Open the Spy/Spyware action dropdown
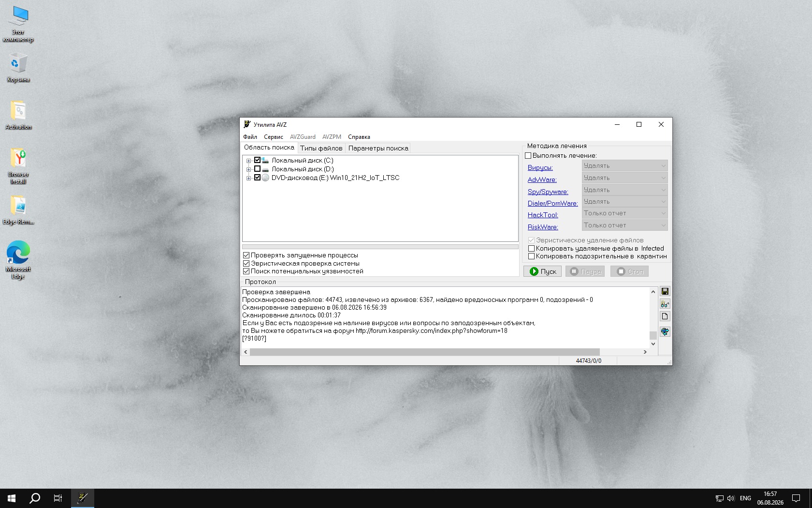 [624, 190]
